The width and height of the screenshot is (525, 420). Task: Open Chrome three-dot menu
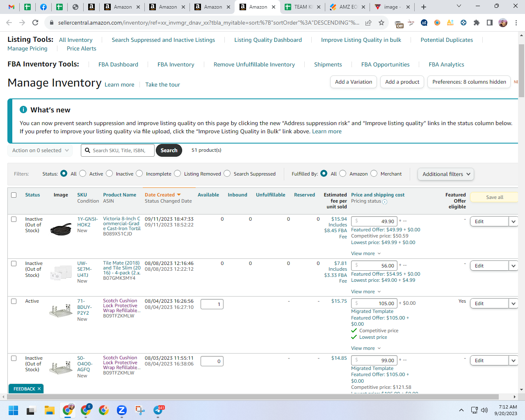click(516, 23)
